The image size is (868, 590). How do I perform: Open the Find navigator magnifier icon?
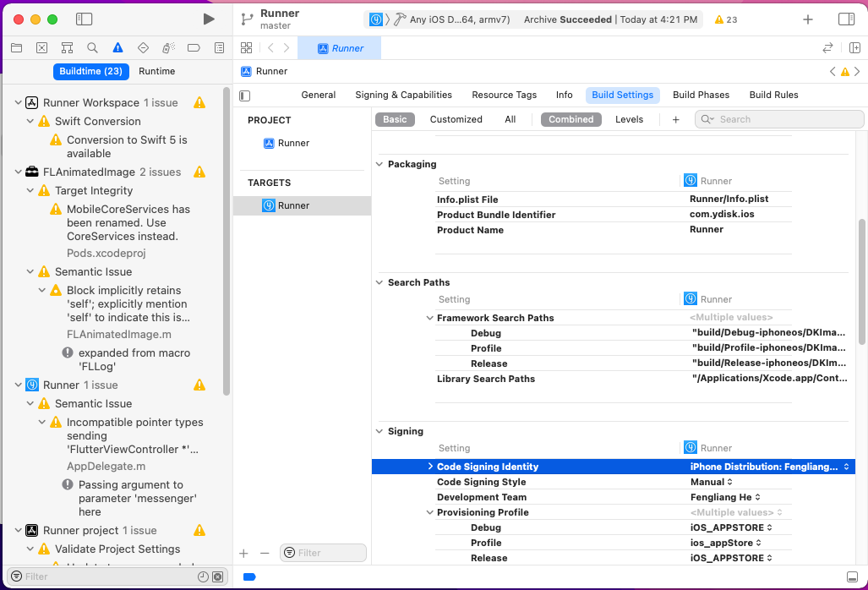tap(92, 48)
